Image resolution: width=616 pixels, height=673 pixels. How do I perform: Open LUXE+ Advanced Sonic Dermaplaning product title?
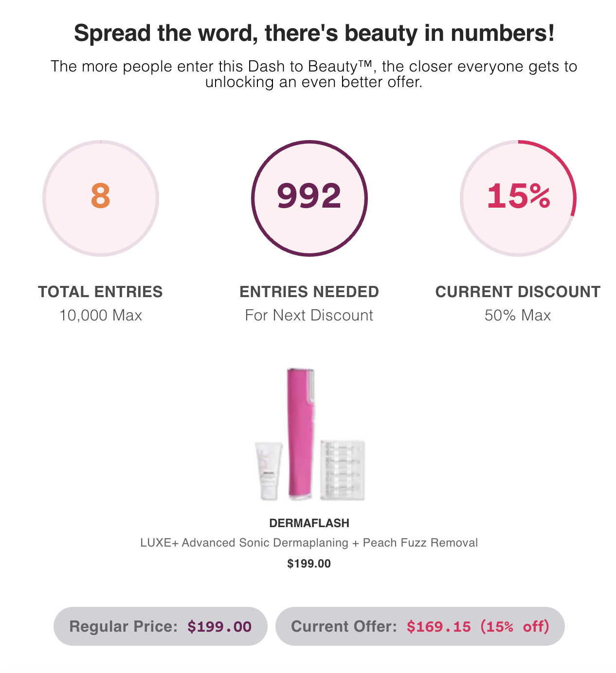click(x=309, y=543)
